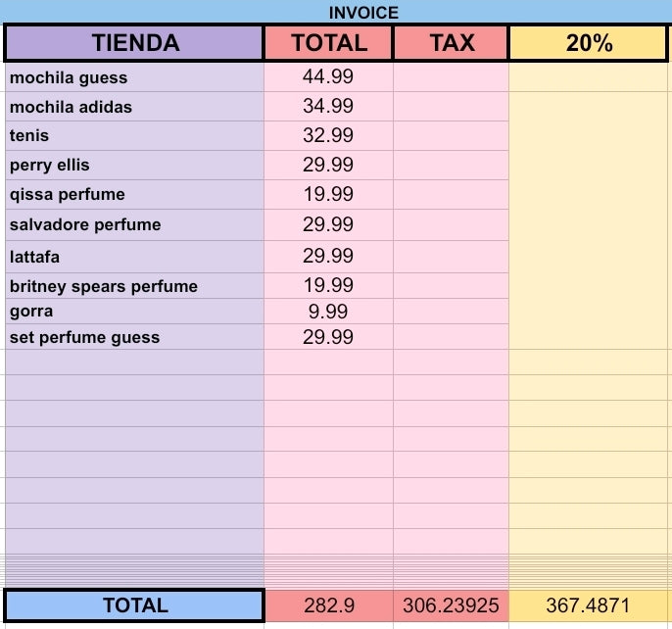672x629 pixels.
Task: Select the britney spears perfume cell
Action: [x=134, y=286]
